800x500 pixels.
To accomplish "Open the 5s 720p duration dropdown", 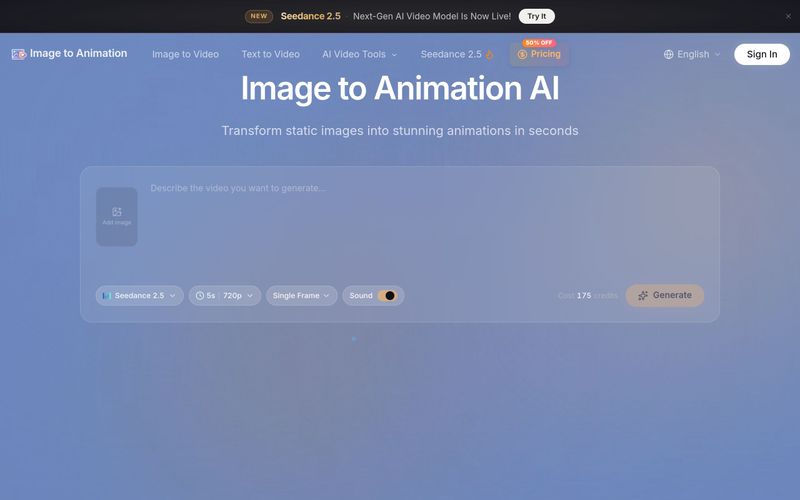I will (x=225, y=295).
